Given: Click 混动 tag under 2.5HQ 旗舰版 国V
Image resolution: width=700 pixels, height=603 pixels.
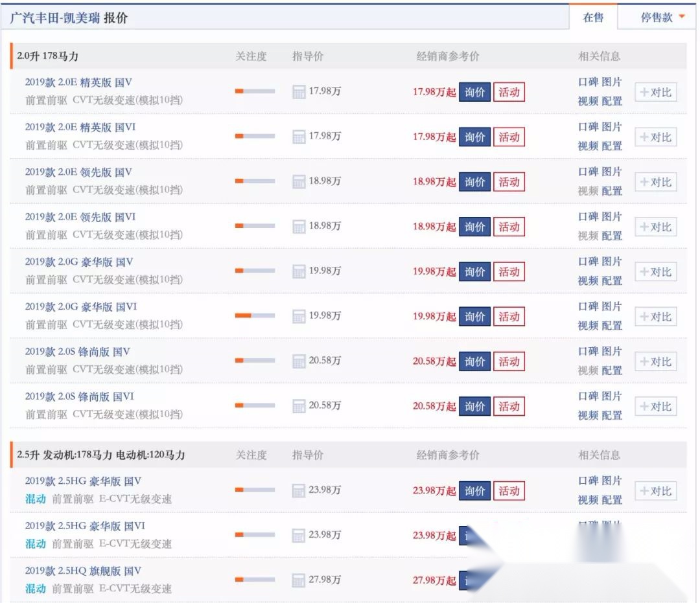Looking at the screenshot, I should (36, 589).
